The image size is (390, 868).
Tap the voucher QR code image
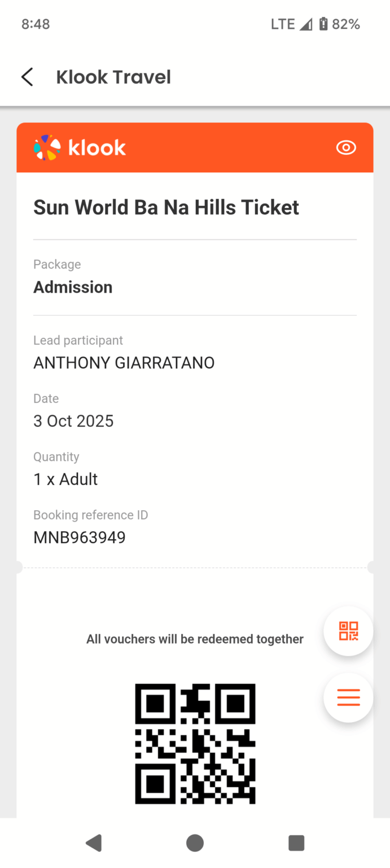tap(195, 743)
